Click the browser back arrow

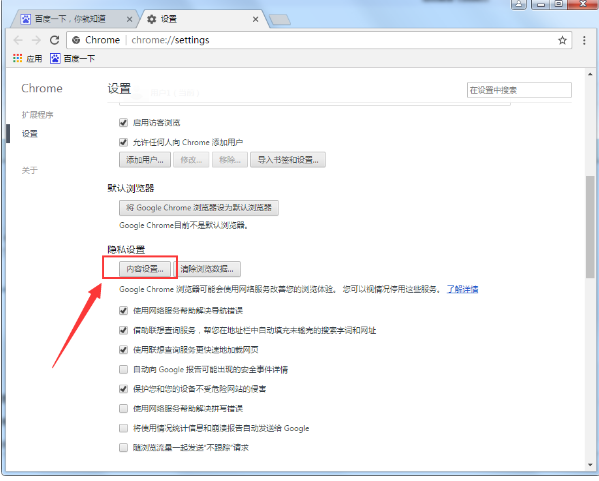18,40
